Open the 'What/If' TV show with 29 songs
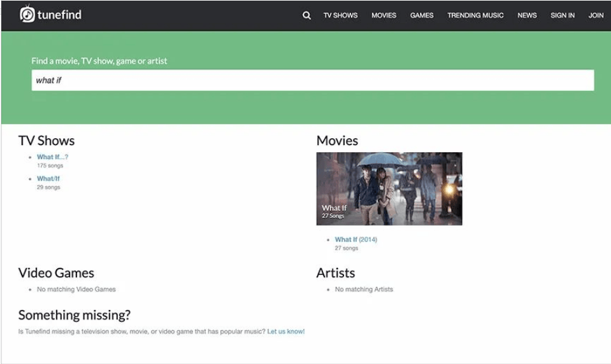611x364 pixels. (48, 179)
